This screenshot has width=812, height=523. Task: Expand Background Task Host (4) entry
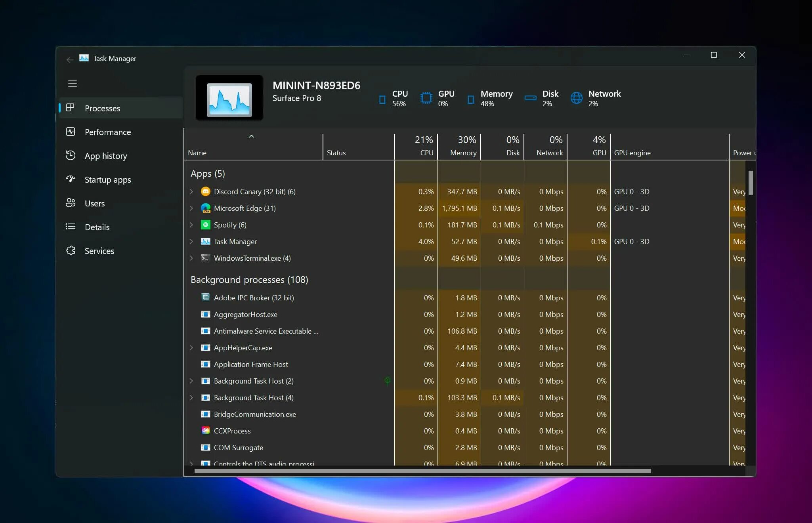192,398
